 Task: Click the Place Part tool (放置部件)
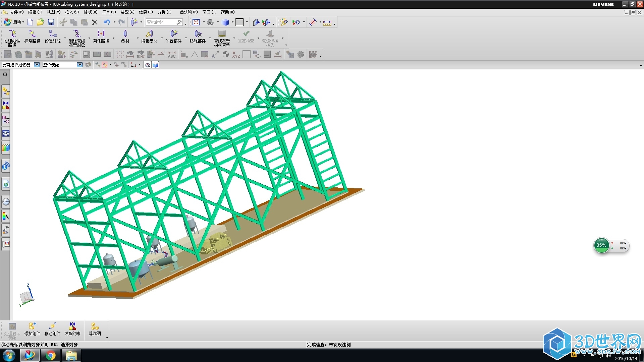tap(173, 37)
